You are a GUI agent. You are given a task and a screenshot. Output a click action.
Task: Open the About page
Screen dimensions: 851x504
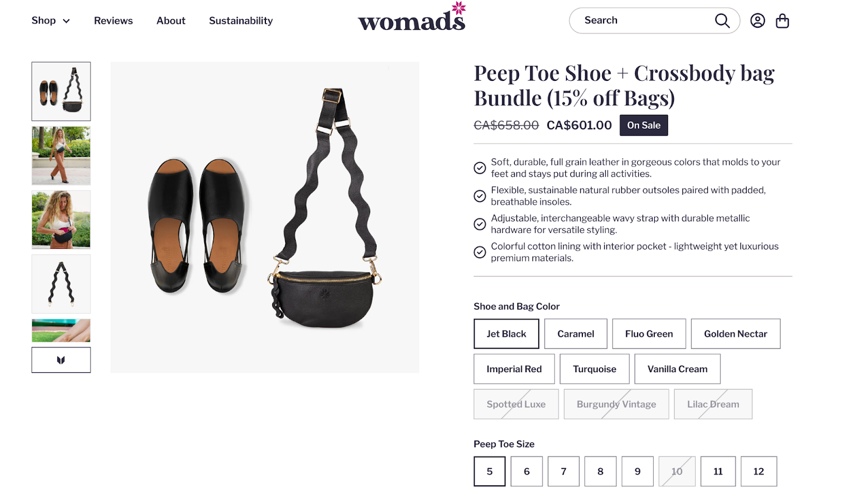pos(171,21)
